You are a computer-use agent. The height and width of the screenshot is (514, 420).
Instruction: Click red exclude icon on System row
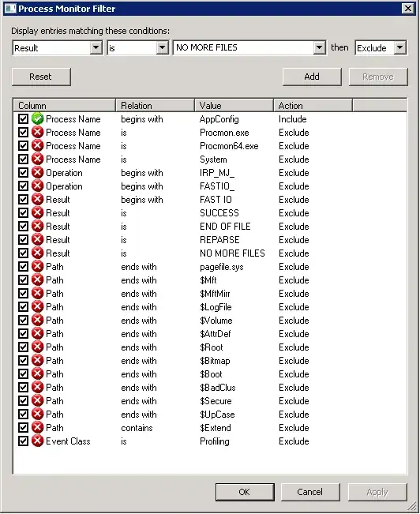pyautogui.click(x=38, y=159)
